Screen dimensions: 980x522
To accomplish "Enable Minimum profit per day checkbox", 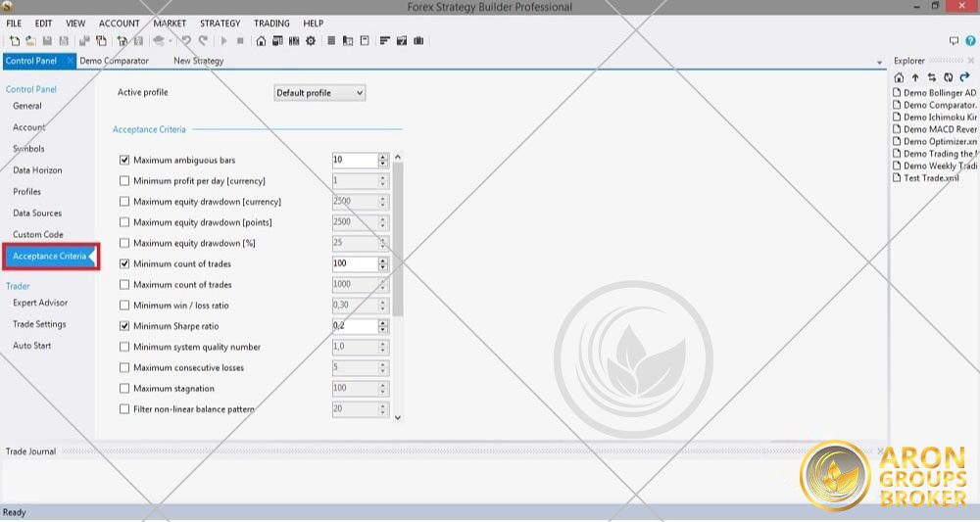I will 124,181.
